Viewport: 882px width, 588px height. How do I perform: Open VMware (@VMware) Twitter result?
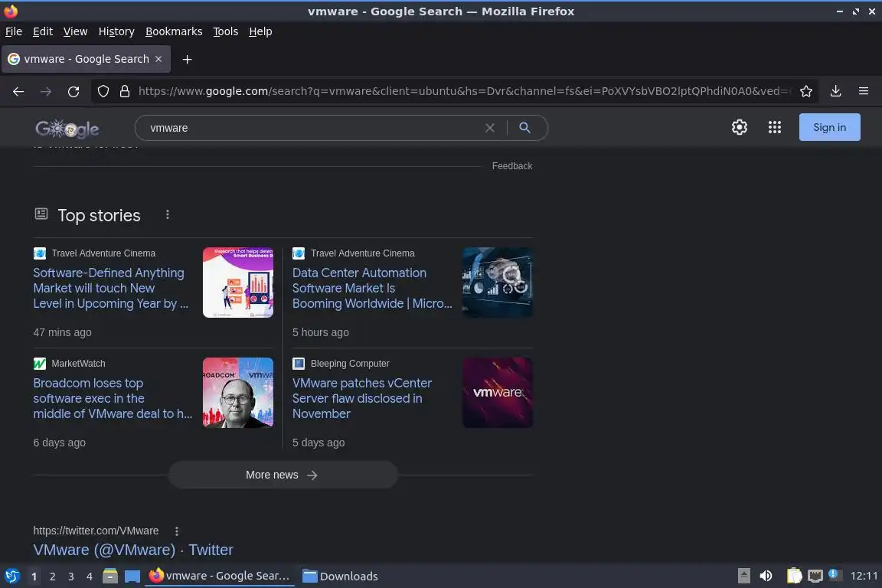(132, 550)
